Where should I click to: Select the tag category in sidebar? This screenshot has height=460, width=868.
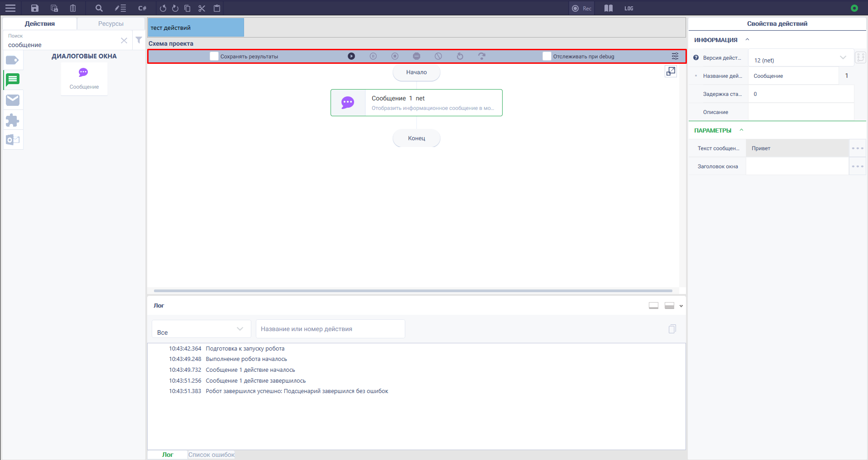(x=13, y=60)
